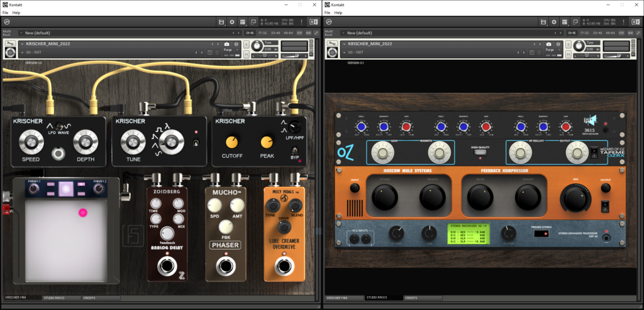Click OZ logo on tape rack unit
This screenshot has height=310, width=644.
click(345, 152)
